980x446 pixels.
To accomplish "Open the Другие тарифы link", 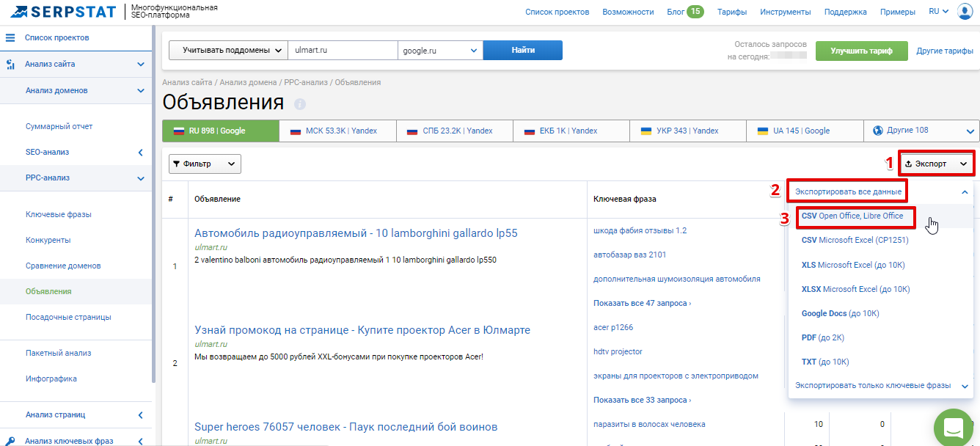I will pyautogui.click(x=945, y=51).
